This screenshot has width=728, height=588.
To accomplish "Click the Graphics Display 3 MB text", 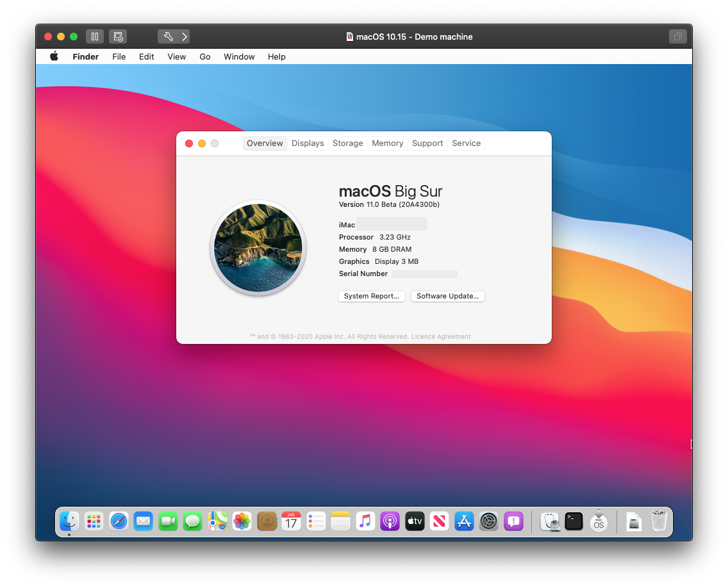I will pos(378,261).
